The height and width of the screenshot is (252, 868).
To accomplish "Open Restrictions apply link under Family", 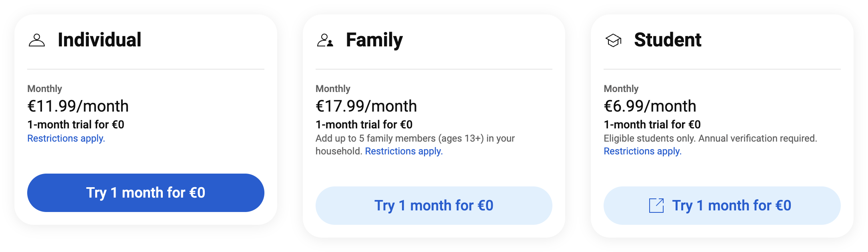I will pos(404,151).
